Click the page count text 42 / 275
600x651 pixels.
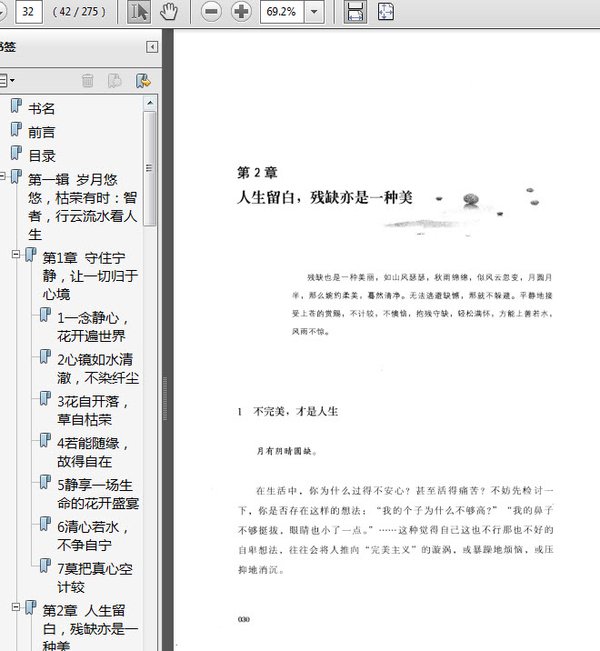(x=79, y=12)
